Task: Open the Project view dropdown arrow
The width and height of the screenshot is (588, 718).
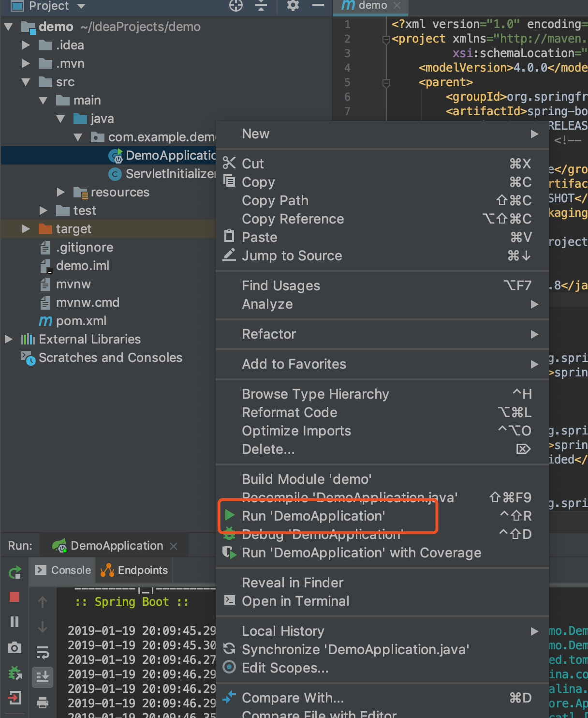Action: (81, 6)
